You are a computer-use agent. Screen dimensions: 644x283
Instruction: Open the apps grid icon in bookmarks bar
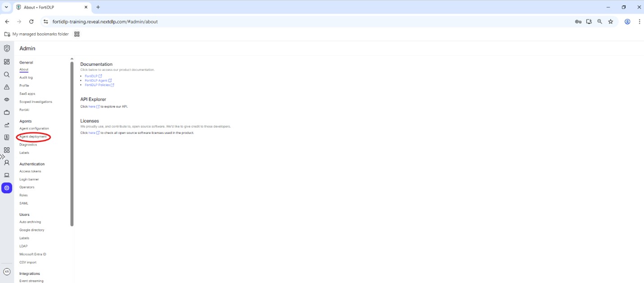(77, 34)
